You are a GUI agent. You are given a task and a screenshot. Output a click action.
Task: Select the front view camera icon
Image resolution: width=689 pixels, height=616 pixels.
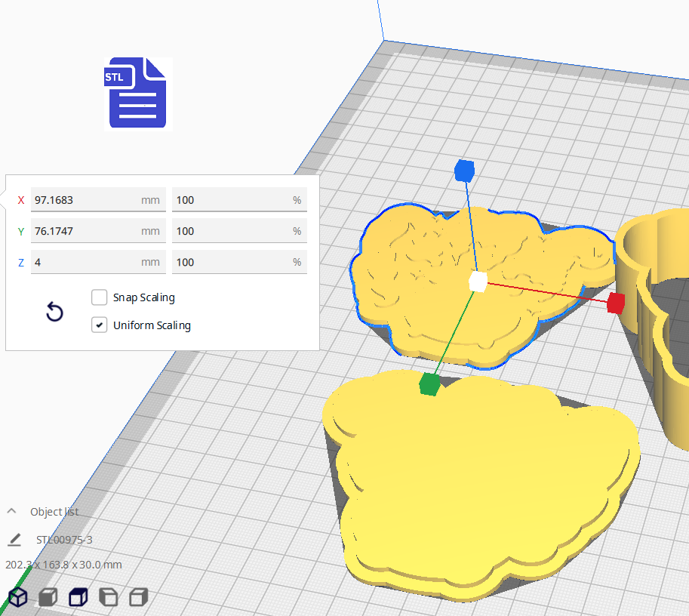point(48,598)
